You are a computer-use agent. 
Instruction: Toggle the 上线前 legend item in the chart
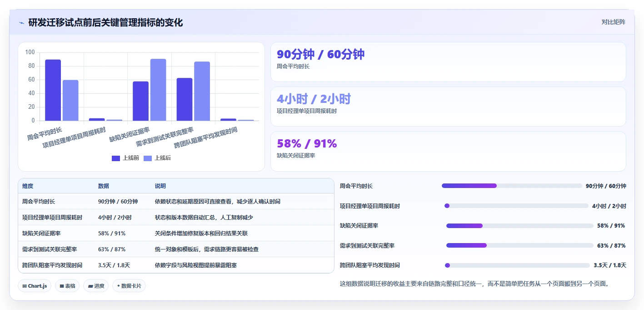tap(125, 158)
